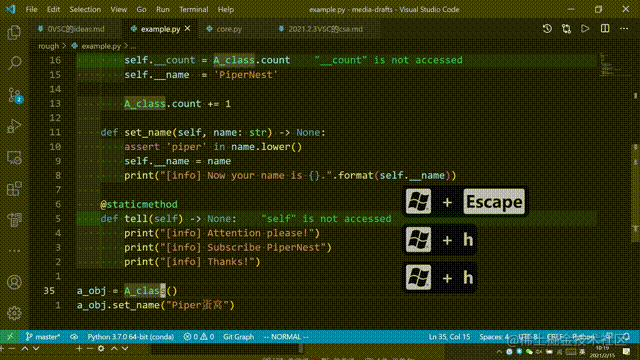
Task: Expand the breadcrumb ellipsis symbol
Action: [133, 46]
